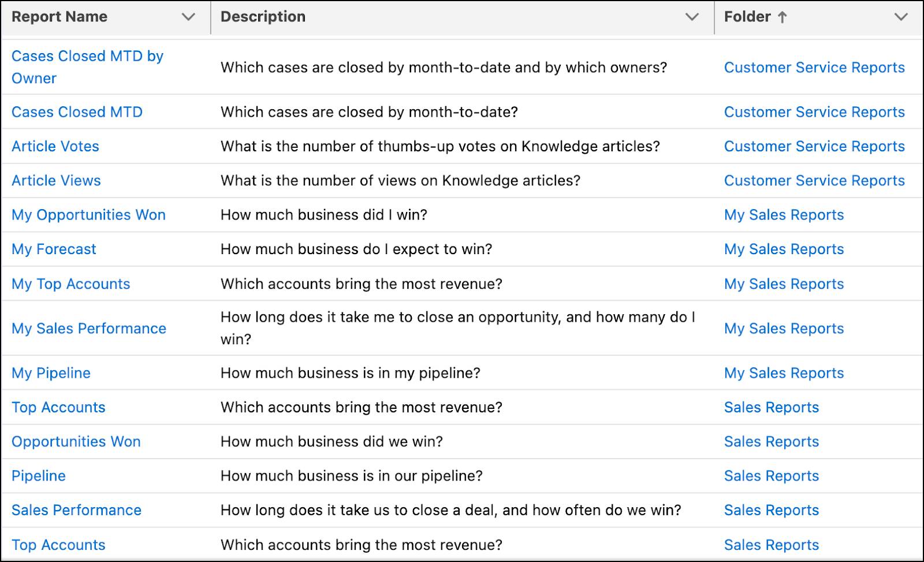The image size is (924, 562).
Task: Open the Report Name column dropdown chevron
Action: [x=188, y=17]
